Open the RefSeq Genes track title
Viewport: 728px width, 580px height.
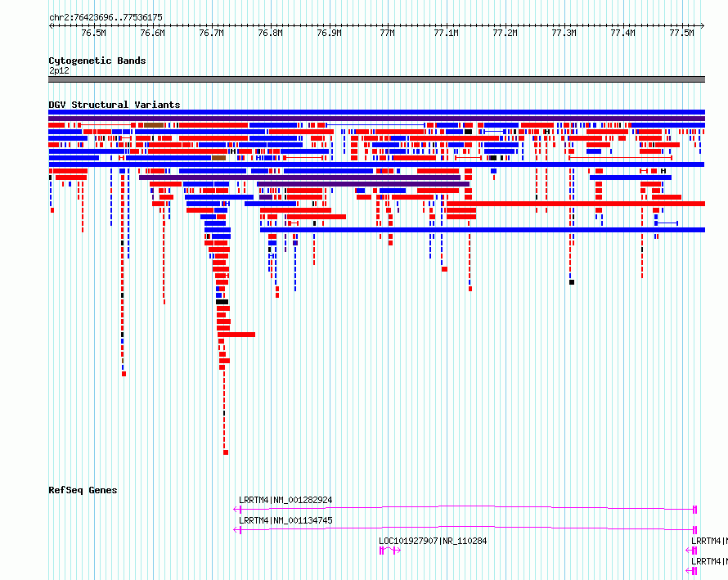point(83,490)
